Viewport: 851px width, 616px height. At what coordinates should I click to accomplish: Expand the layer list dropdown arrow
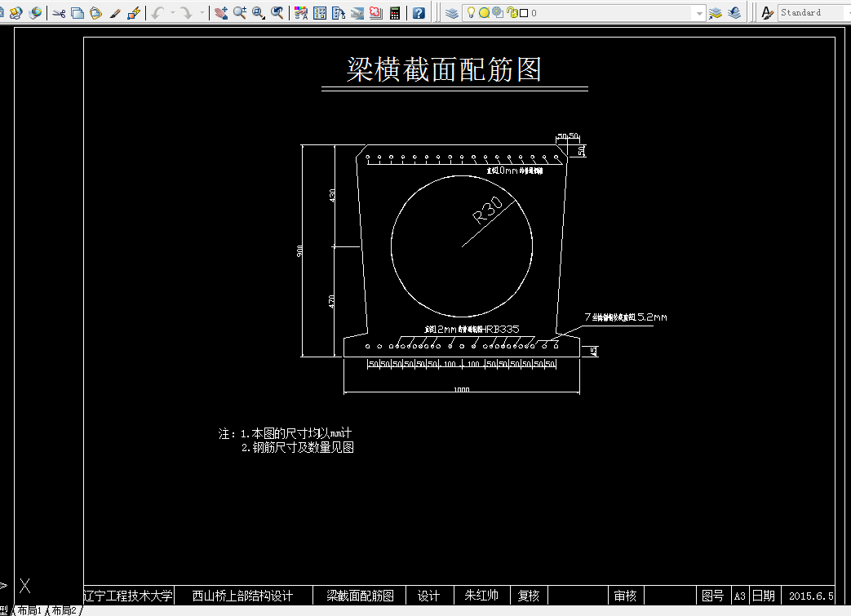pyautogui.click(x=699, y=13)
